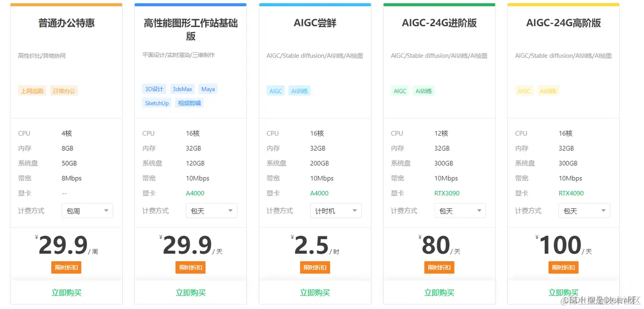Viewport: 644px width, 309px height.
Task: Select the 上网追剧 tag
Action: pos(32,91)
